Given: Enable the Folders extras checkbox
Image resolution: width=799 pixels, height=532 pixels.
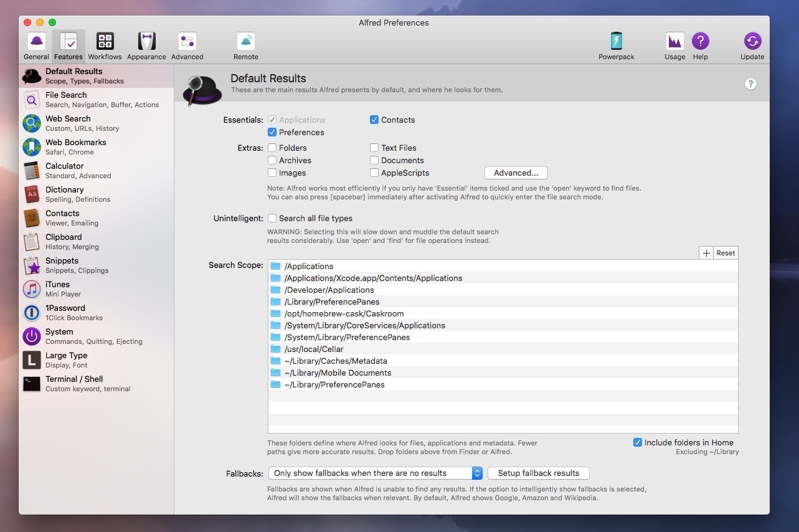Looking at the screenshot, I should (272, 148).
